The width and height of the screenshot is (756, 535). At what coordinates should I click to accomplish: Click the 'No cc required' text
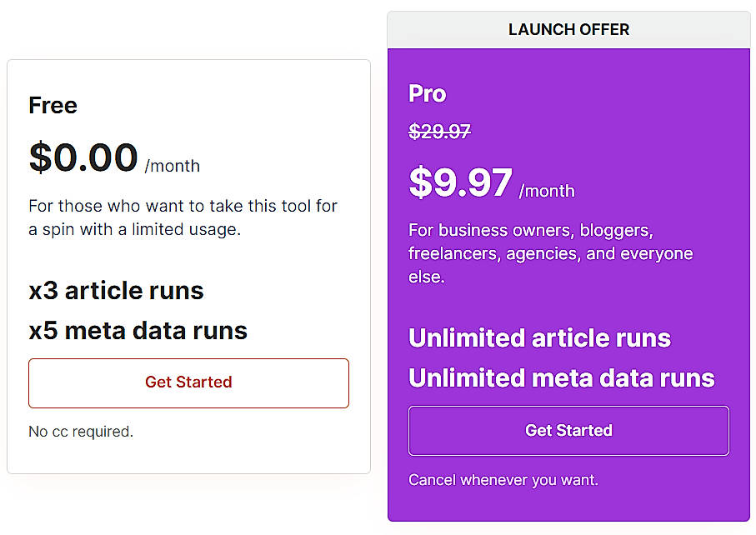(x=80, y=432)
